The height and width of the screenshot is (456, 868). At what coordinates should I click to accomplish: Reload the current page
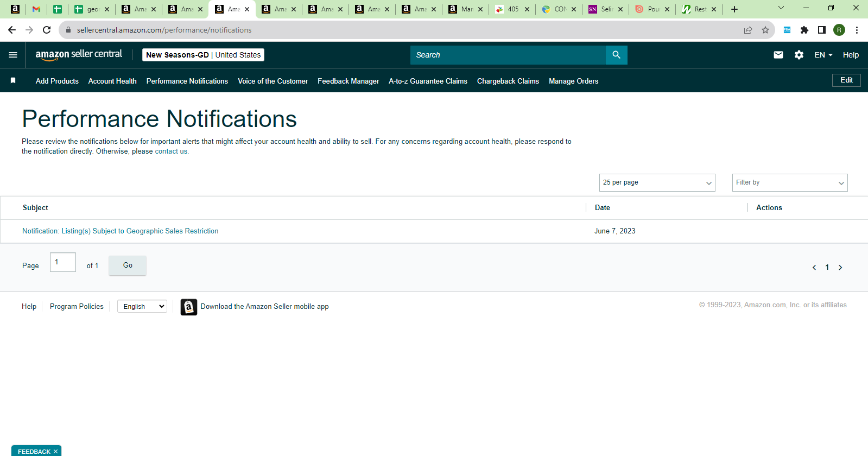point(47,30)
